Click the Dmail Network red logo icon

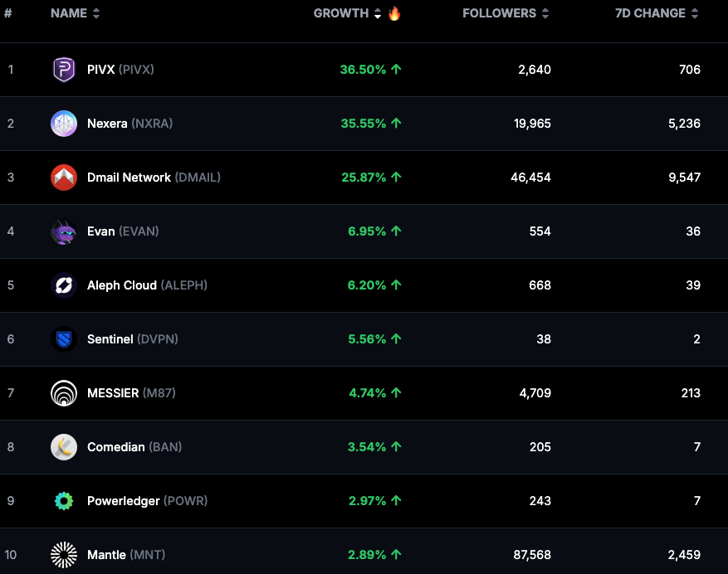coord(64,178)
